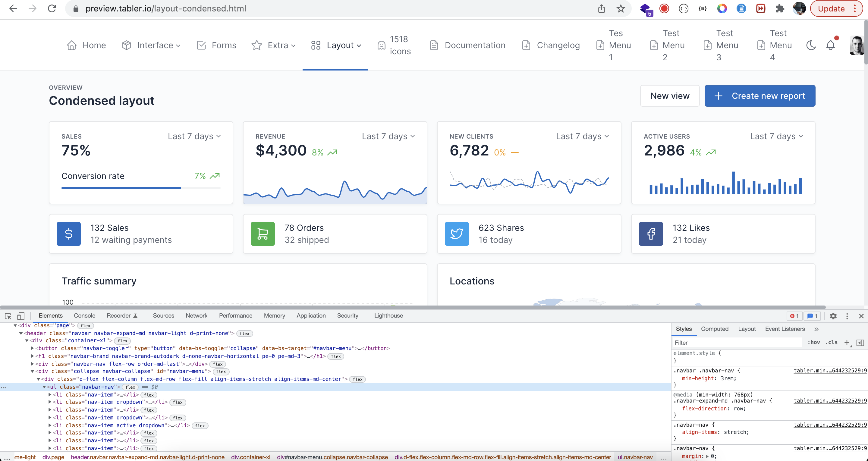This screenshot has height=461, width=868.
Task: Toggle computed styles sidebar pane icon
Action: pos(860,342)
